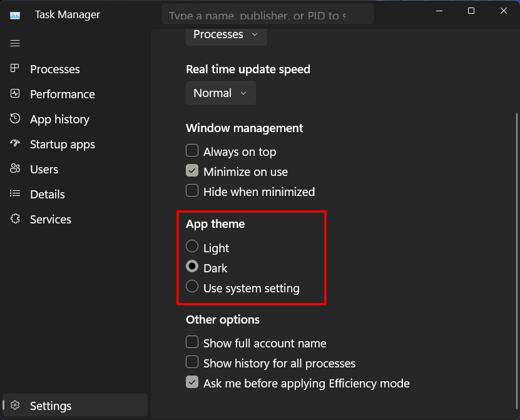The height and width of the screenshot is (420, 520).
Task: Select the Details sidebar icon
Action: pos(15,194)
